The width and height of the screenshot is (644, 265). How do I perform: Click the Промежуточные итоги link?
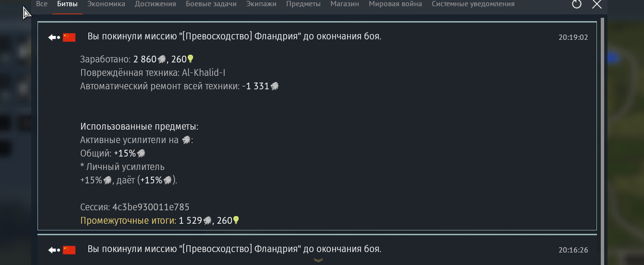tap(128, 221)
